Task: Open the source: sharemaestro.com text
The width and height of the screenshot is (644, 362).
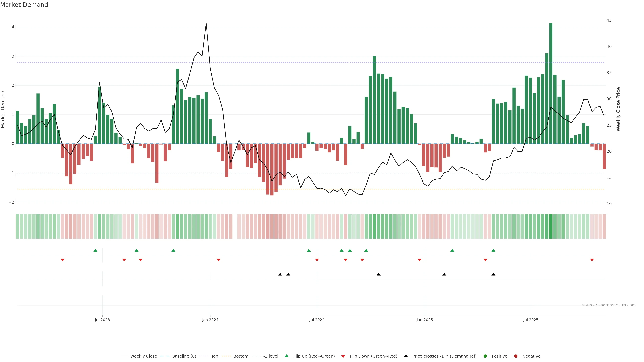Action: (609, 305)
